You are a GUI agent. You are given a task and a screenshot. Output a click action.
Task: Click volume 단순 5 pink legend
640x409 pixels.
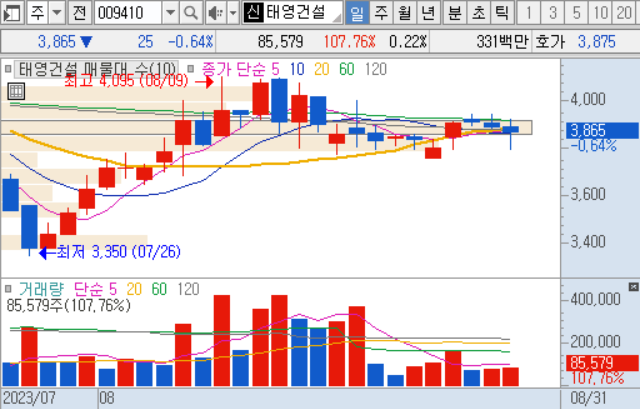point(95,289)
